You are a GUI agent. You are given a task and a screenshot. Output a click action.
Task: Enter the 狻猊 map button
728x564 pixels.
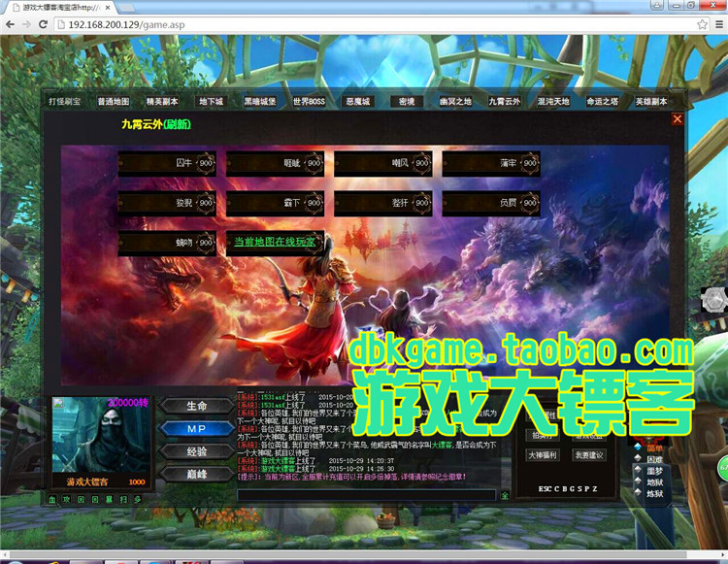167,203
